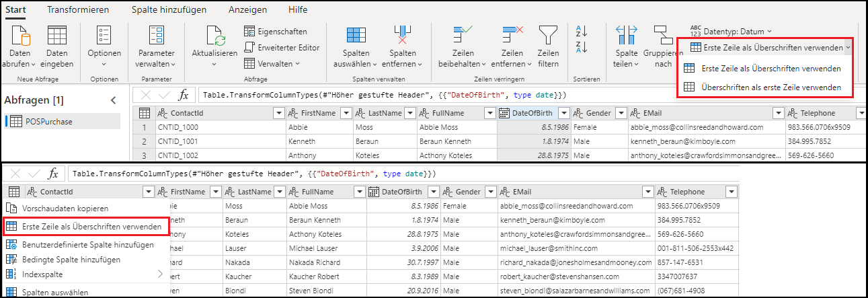Click the Aktualisieren refresh icon
The height and width of the screenshot is (298, 868).
(x=214, y=35)
